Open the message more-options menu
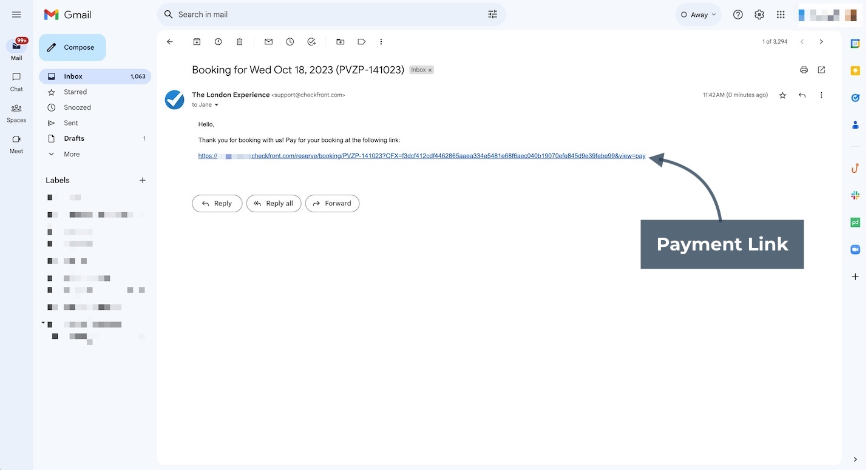This screenshot has width=868, height=470. pyautogui.click(x=821, y=95)
